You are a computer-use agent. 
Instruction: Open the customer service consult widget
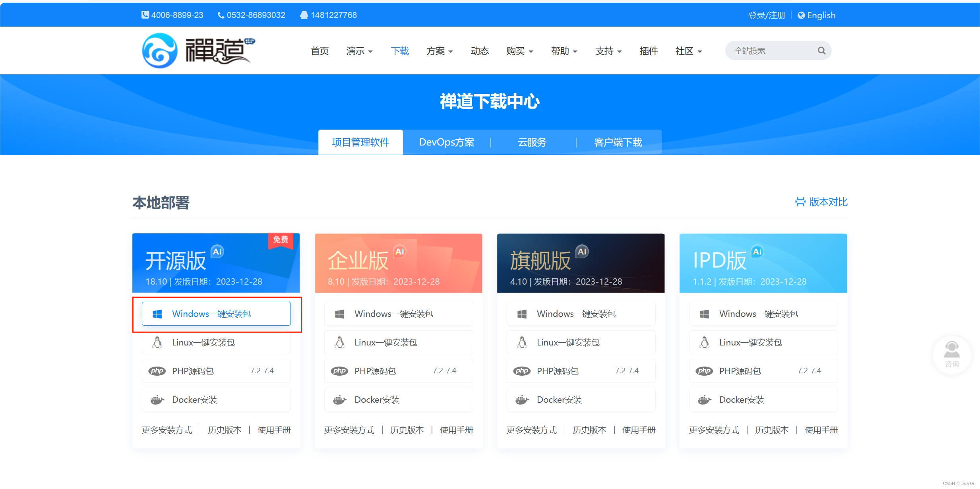click(x=952, y=355)
